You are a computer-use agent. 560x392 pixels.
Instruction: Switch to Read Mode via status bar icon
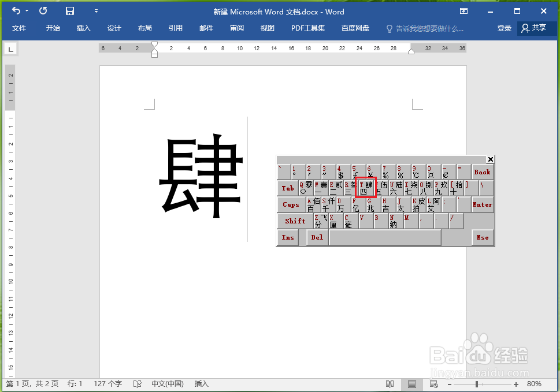coord(390,383)
